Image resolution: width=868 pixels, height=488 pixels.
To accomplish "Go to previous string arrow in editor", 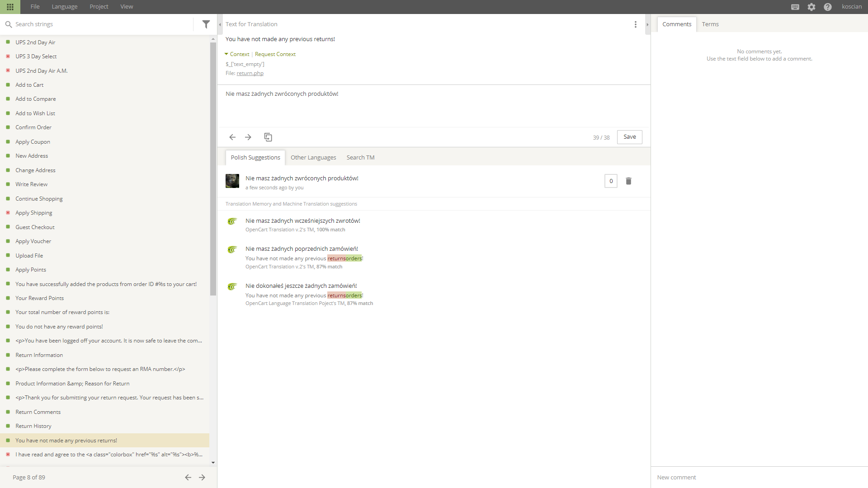I will (x=232, y=137).
